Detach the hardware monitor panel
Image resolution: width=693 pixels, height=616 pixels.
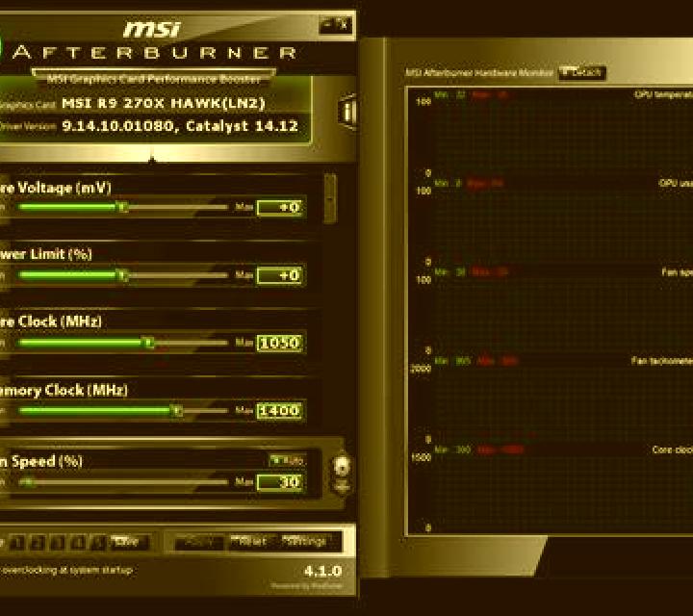coord(582,72)
